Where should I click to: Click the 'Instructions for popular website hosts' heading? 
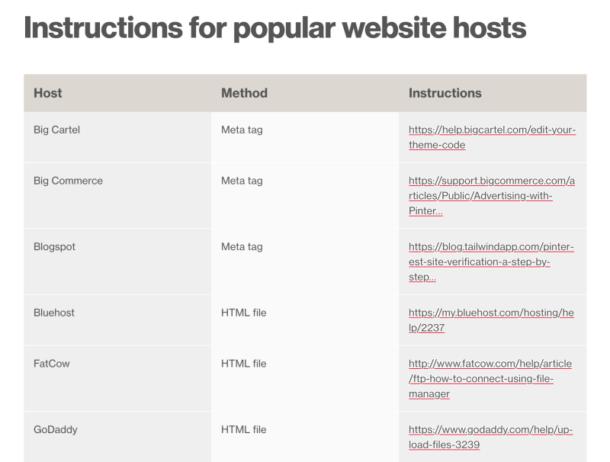click(x=274, y=29)
